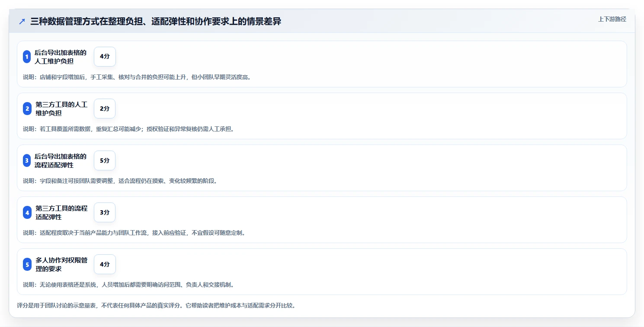
Task: Click the 上下游路径 label at top right
Action: coord(612,19)
